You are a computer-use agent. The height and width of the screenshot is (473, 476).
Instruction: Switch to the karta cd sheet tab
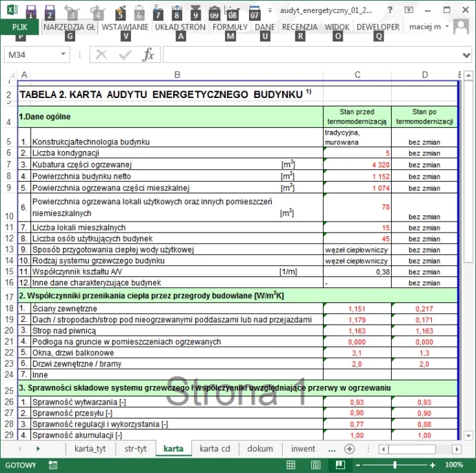coord(215,449)
